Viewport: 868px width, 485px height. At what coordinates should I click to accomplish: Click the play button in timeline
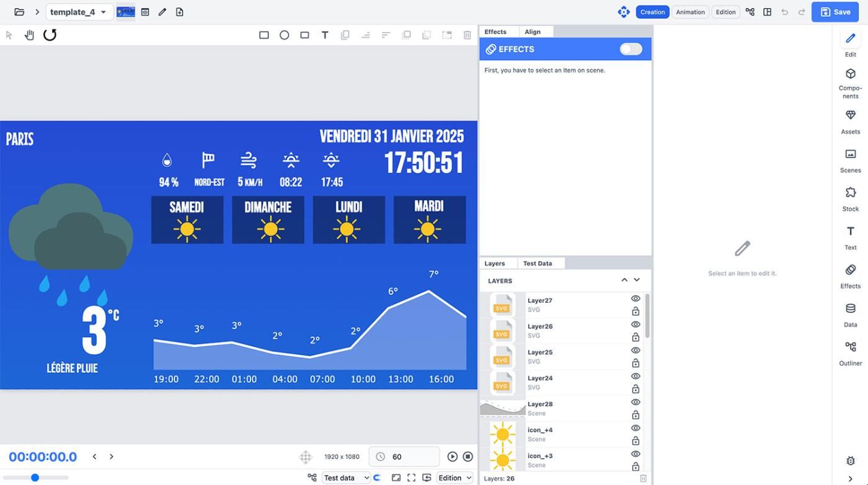[452, 457]
